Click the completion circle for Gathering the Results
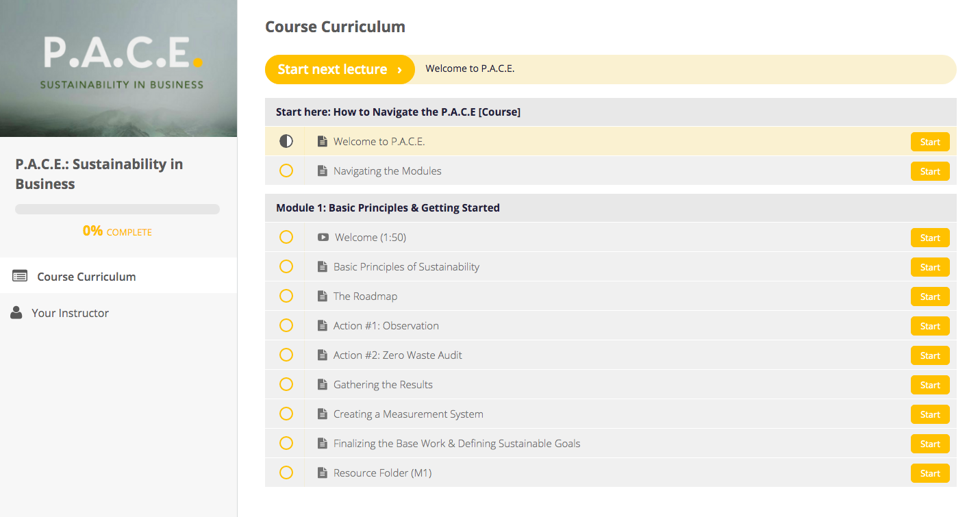Screen dimensions: 980x517 [286, 384]
